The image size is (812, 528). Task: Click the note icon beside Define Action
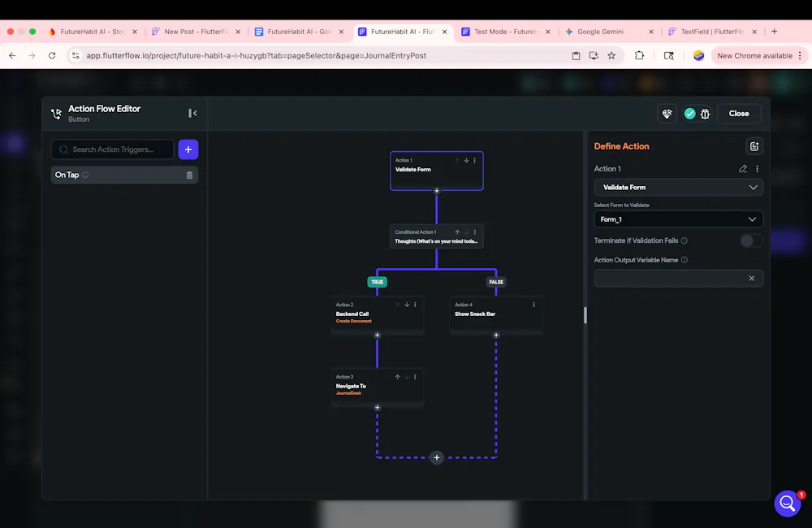[x=754, y=147]
